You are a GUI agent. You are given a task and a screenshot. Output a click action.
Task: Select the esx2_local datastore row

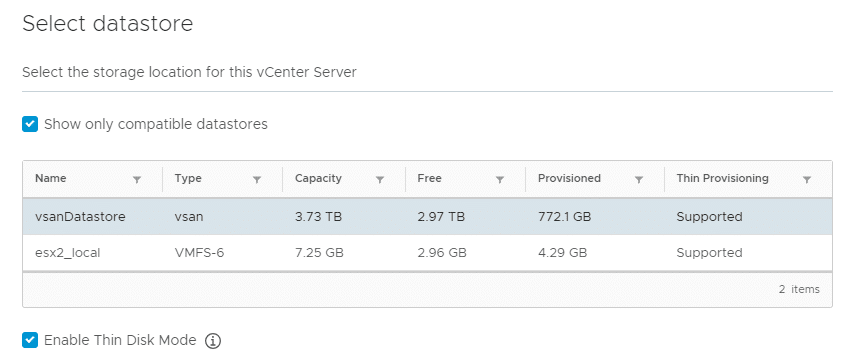point(427,253)
